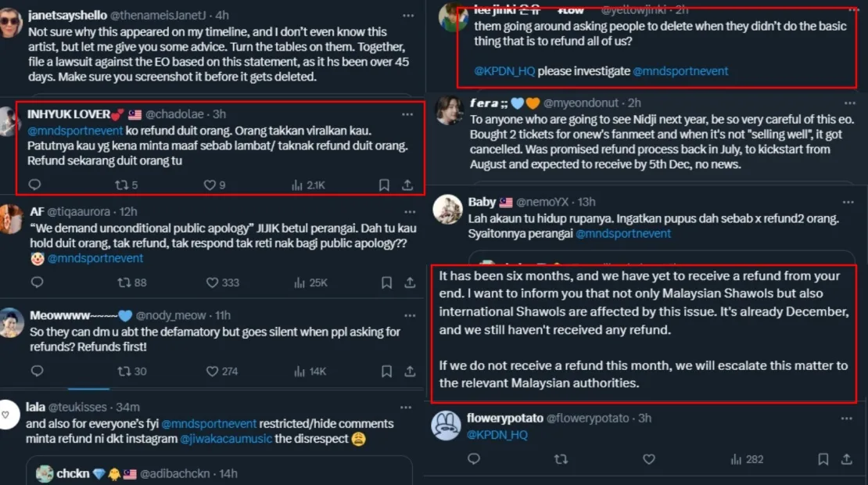Viewport: 868px width, 485px height.
Task: Open more options on janetsayshello's tweet
Action: (x=407, y=16)
